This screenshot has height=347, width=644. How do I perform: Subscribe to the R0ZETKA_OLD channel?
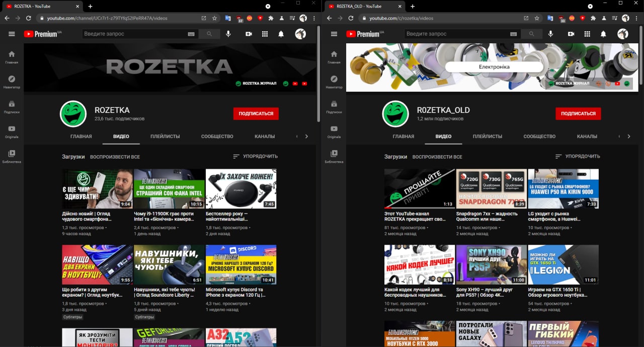click(x=578, y=114)
